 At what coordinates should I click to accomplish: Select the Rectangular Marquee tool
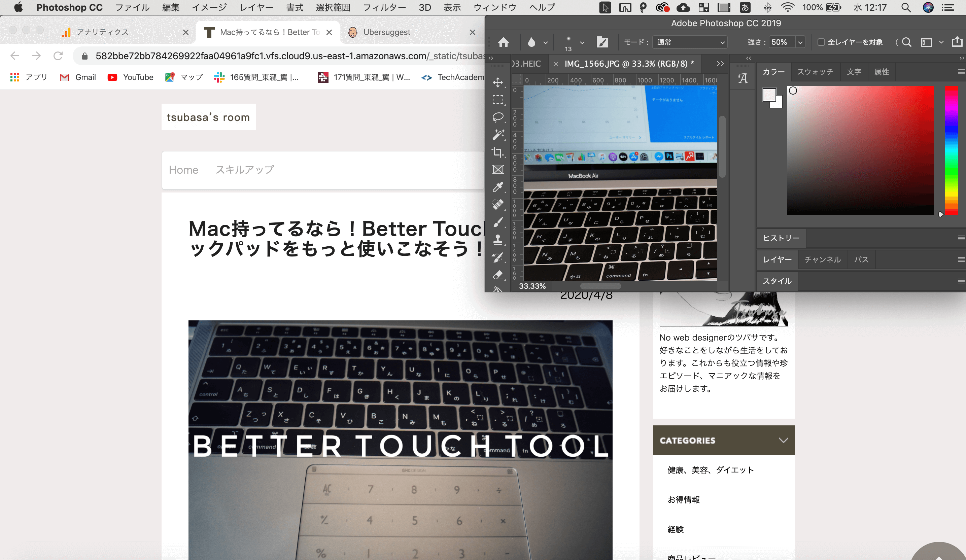498,100
